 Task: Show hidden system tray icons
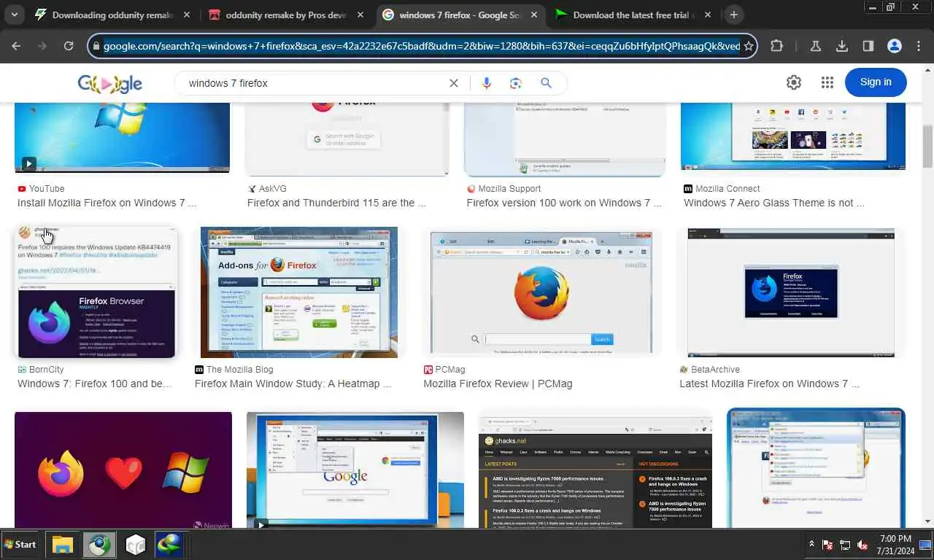[811, 545]
